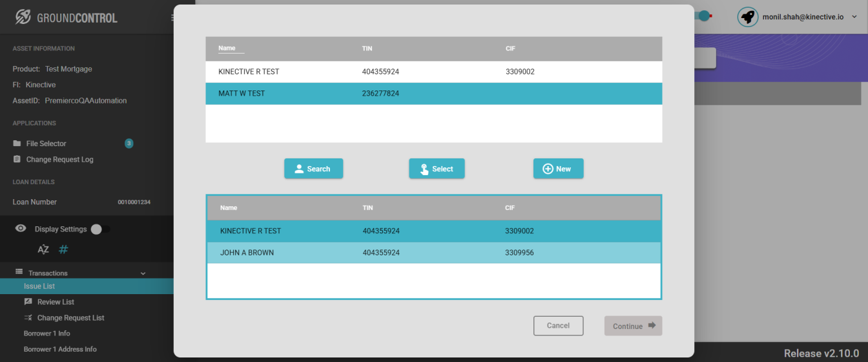Screen dimensions: 868x362
Task: Select KINECTIVE R TEST in upper table
Action: (x=434, y=72)
